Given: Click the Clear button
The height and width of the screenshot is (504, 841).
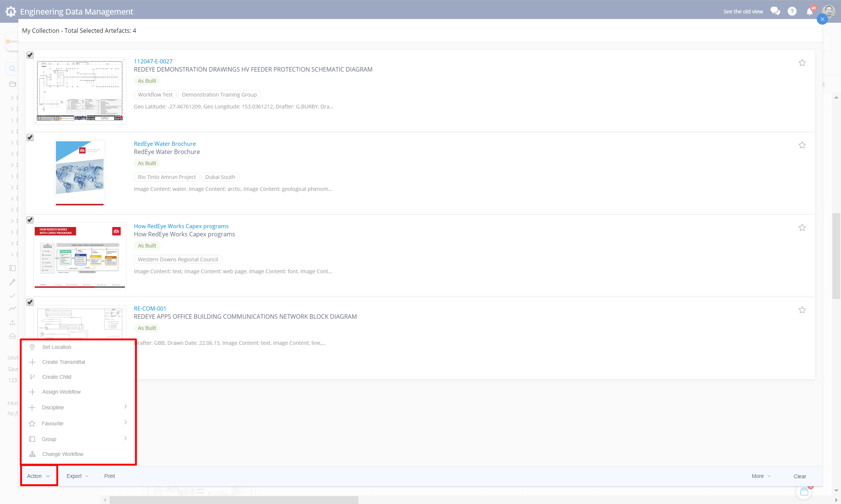Looking at the screenshot, I should [x=800, y=476].
